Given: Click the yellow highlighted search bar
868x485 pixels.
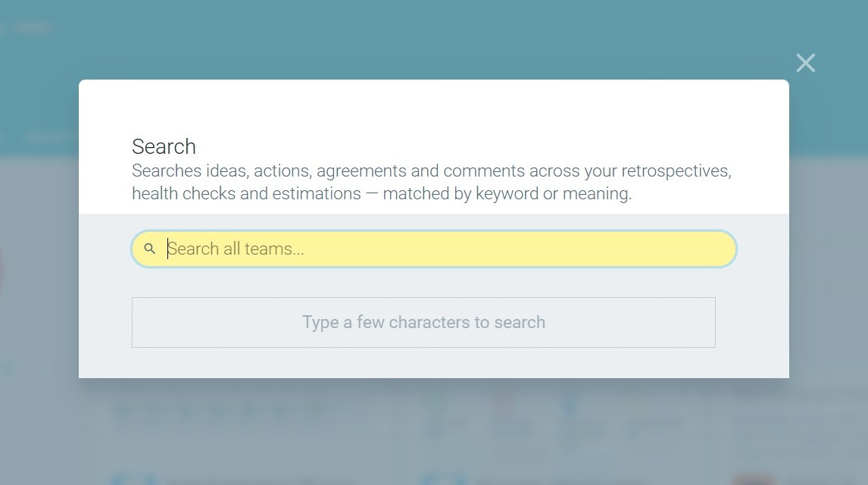Looking at the screenshot, I should point(434,249).
